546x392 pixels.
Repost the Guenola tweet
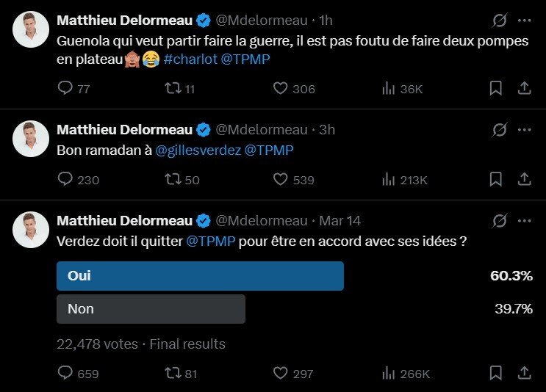click(x=173, y=89)
